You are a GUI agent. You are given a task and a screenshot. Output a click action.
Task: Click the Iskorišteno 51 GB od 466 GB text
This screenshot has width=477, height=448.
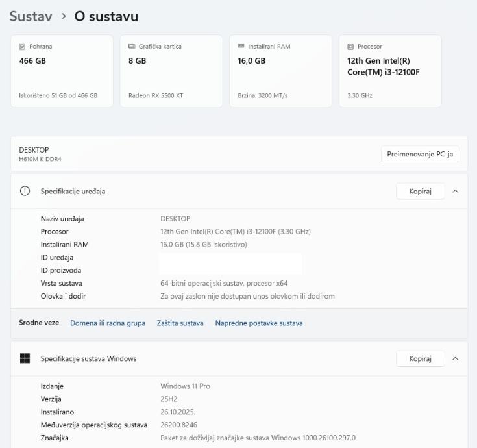(x=58, y=95)
